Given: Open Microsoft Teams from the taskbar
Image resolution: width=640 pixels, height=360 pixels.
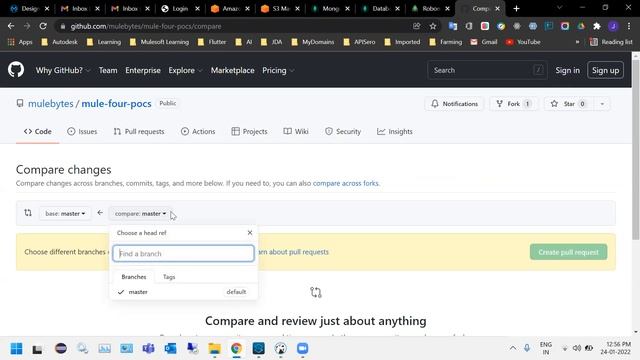Looking at the screenshot, I should coord(149,349).
